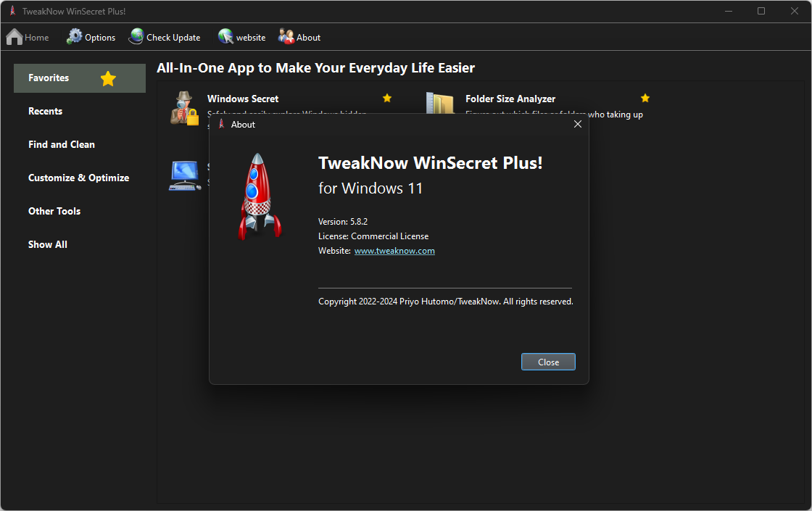Click the website label in toolbar
This screenshot has width=812, height=511.
click(251, 37)
